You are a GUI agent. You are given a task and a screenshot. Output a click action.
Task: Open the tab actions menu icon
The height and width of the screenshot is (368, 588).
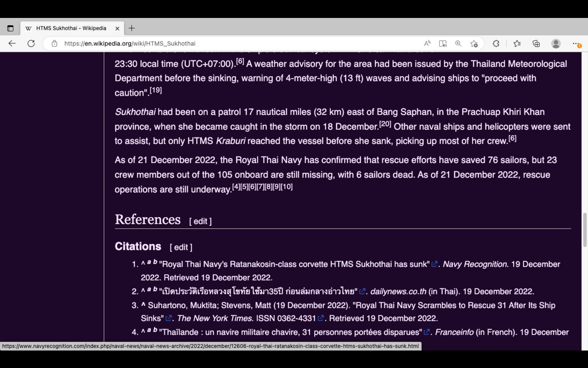point(10,28)
